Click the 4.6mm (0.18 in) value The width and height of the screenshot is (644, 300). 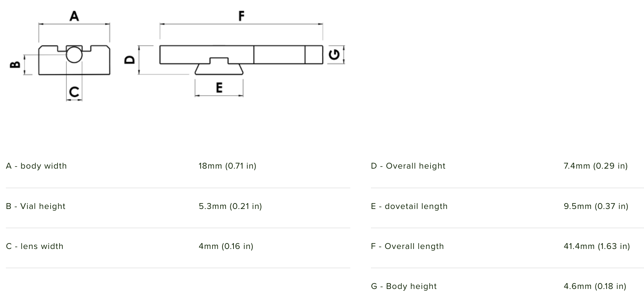(595, 286)
